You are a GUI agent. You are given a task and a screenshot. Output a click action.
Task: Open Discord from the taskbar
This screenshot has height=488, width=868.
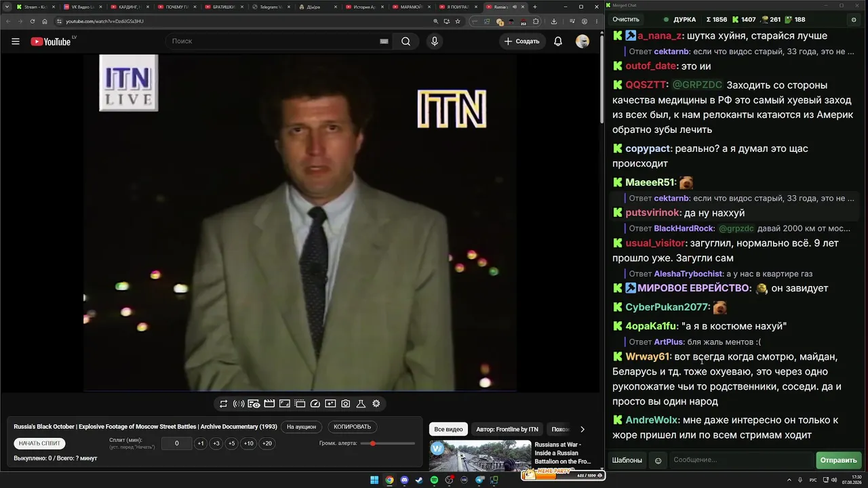(x=404, y=480)
